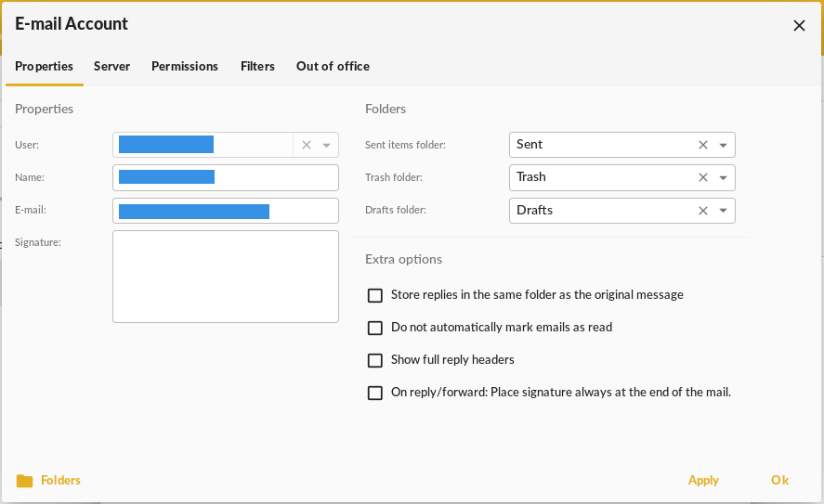Click the Extra options heading
The height and width of the screenshot is (504, 824).
[x=403, y=259]
